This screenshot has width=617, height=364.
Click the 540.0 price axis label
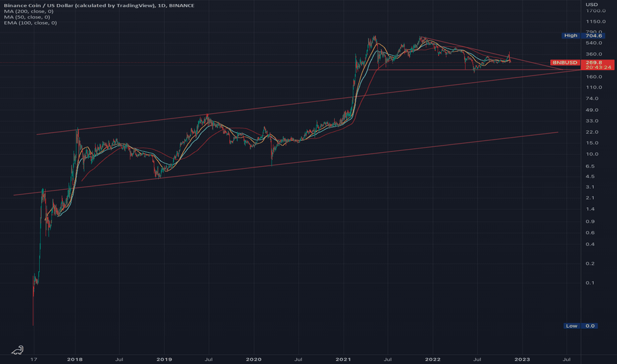point(594,43)
